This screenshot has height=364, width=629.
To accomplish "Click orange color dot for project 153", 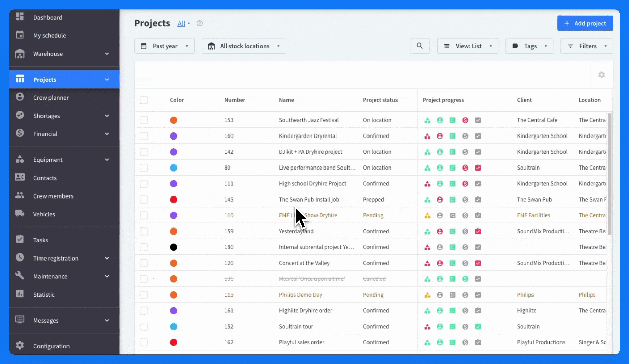I will (x=173, y=120).
